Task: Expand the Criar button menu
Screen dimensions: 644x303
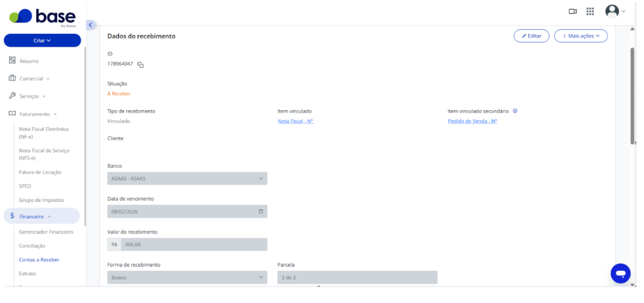Action: 42,41
